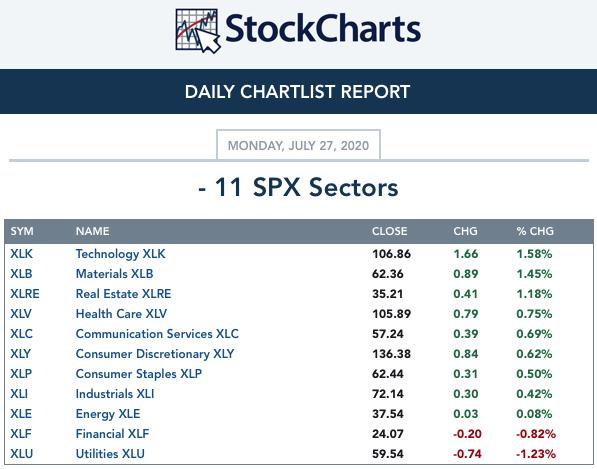
Task: Select the XLB symbol link
Action: click(21, 274)
